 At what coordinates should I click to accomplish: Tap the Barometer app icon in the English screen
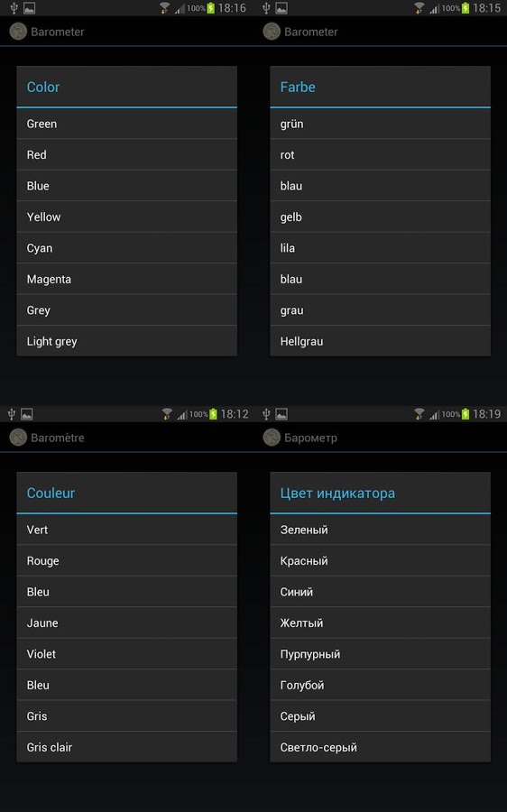coord(18,32)
